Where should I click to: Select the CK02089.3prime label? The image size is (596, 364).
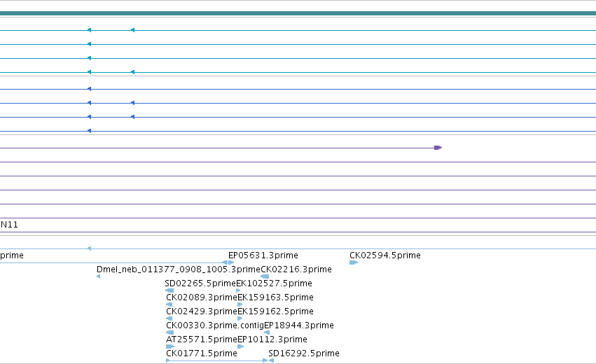[202, 297]
